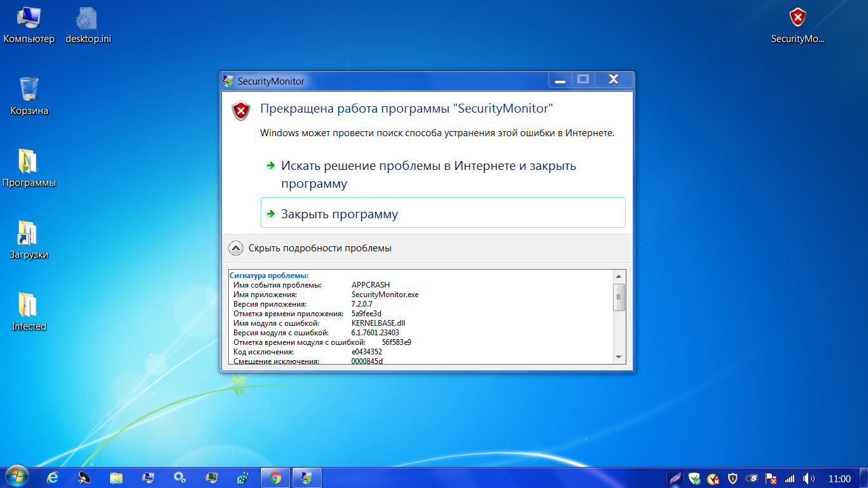The height and width of the screenshot is (488, 868).
Task: Click tray shield with green checkmark
Action: [694, 478]
